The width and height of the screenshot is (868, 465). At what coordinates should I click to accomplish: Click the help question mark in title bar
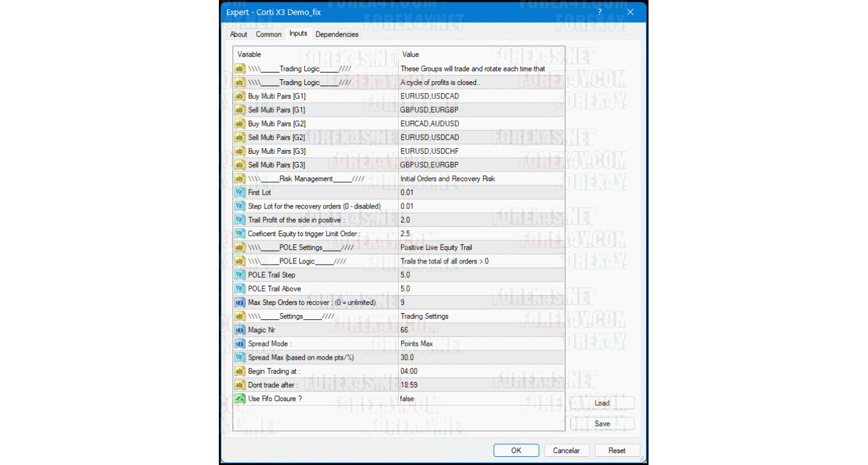pos(600,12)
